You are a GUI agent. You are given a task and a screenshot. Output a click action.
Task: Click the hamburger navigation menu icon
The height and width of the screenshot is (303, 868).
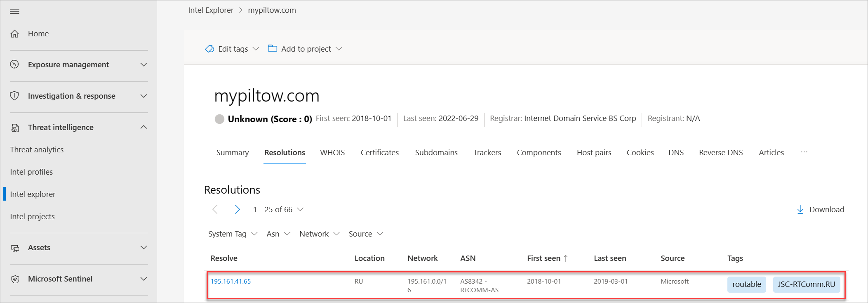(15, 11)
